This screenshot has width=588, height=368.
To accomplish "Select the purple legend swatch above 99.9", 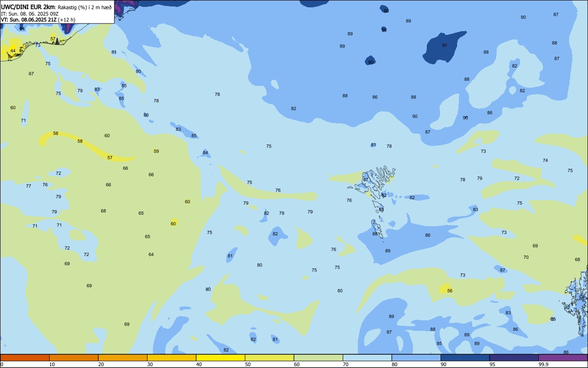I will [x=563, y=357].
